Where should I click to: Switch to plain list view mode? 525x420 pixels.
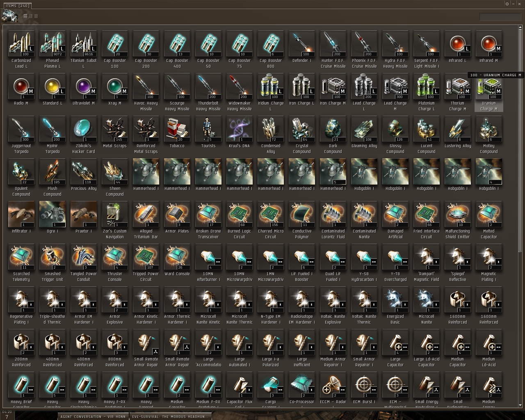point(36,16)
